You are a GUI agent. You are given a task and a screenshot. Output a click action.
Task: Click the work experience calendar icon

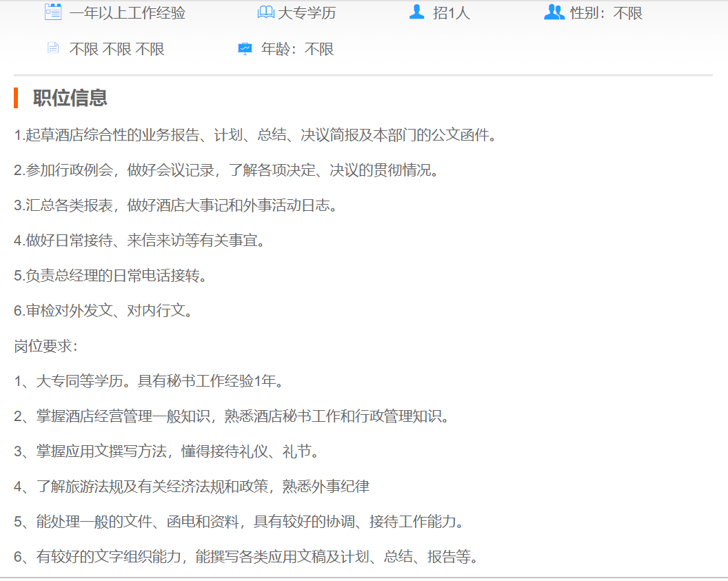click(x=53, y=12)
